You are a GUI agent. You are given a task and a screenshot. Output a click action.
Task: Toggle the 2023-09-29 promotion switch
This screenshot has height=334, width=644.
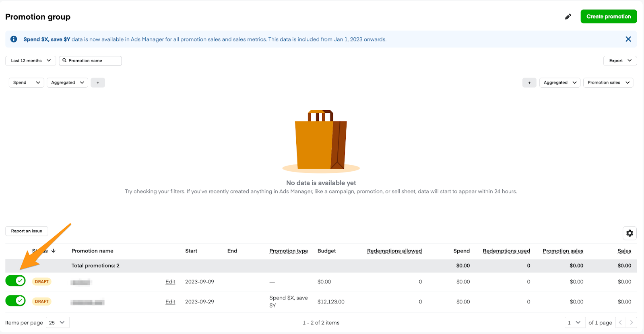tap(16, 301)
